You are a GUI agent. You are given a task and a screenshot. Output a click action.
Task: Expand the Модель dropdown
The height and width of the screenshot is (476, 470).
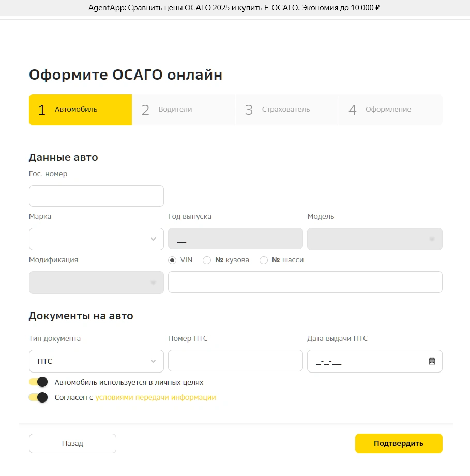pyautogui.click(x=374, y=239)
